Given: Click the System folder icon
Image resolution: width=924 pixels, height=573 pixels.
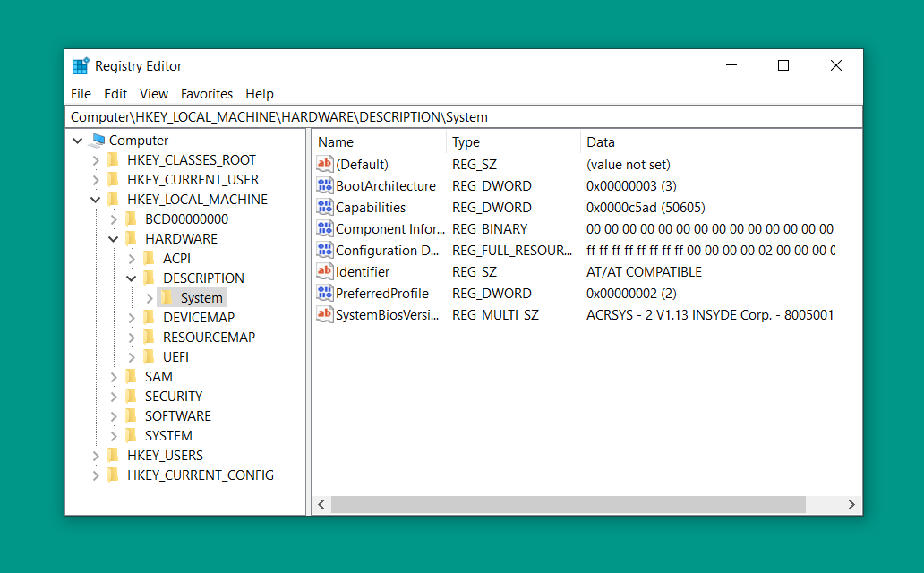Looking at the screenshot, I should (x=167, y=298).
